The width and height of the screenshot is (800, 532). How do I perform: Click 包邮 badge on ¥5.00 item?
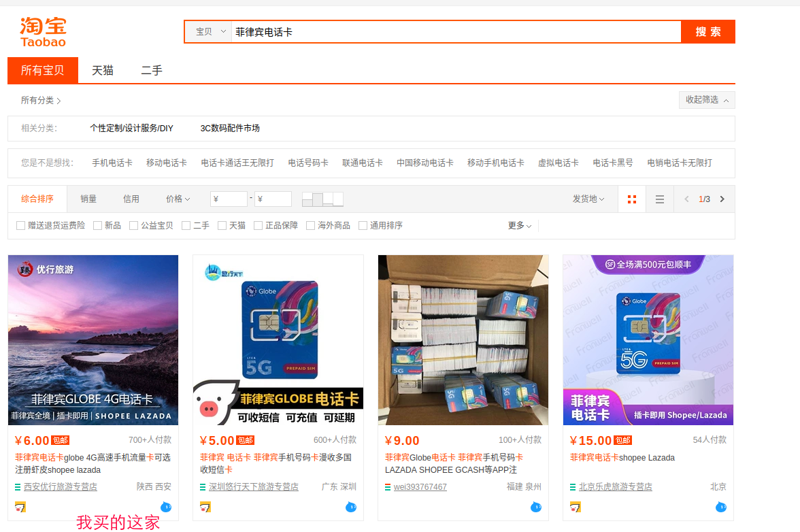(x=246, y=440)
